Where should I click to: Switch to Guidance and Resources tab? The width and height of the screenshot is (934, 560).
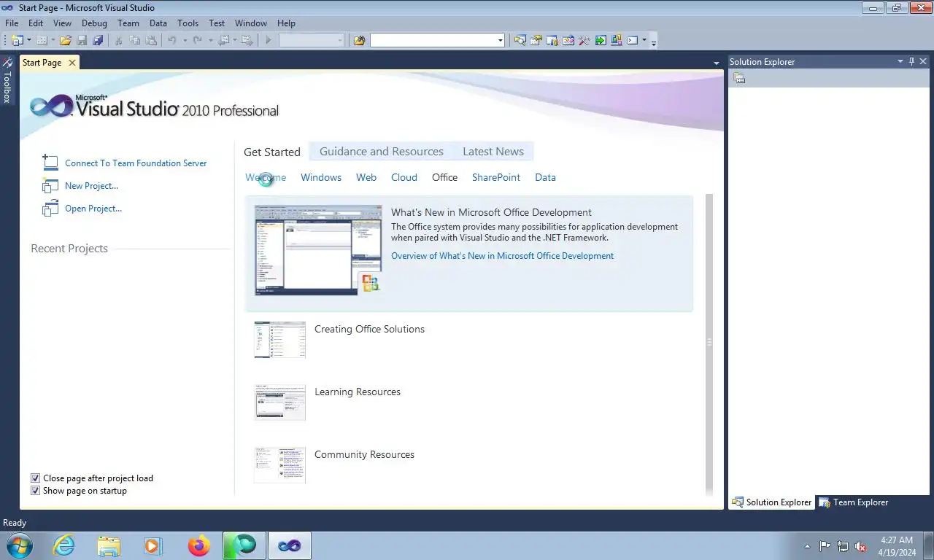point(382,152)
